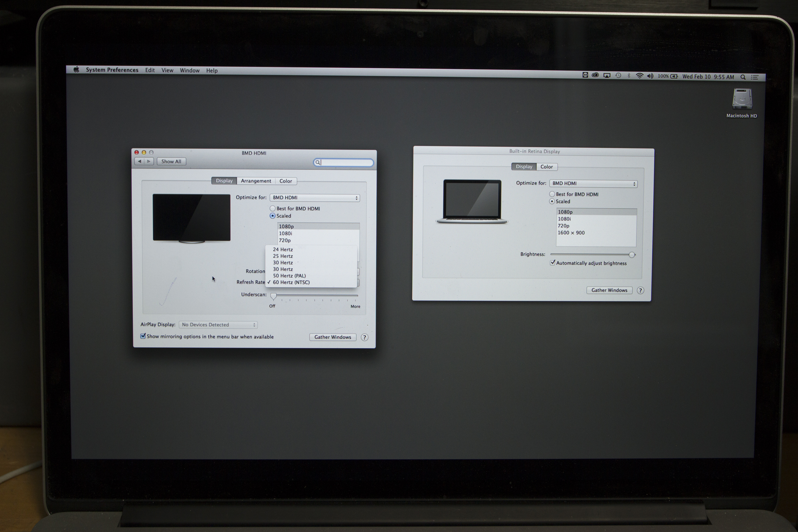Choose 25 Hertz refresh rate
Image resolution: width=798 pixels, height=532 pixels.
point(311,256)
